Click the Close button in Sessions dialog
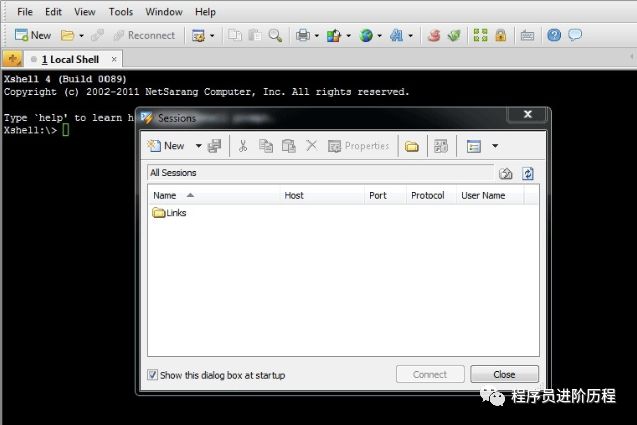The image size is (637, 425). click(504, 374)
